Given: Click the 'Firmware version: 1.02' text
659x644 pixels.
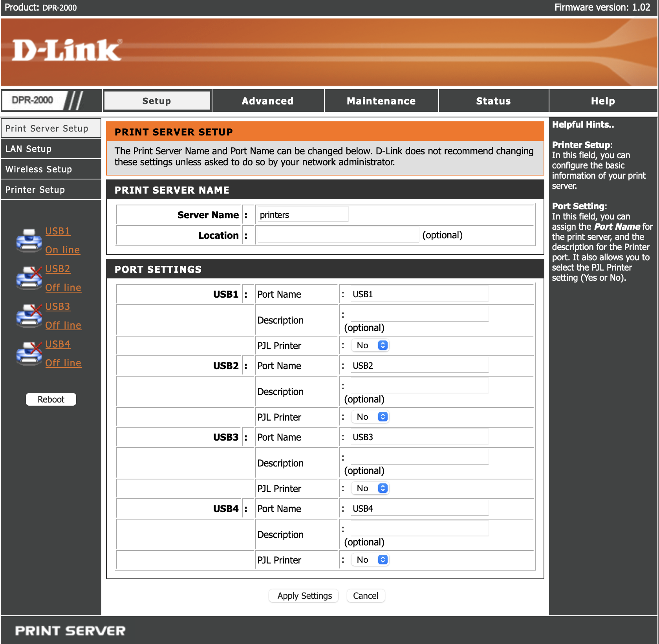Looking at the screenshot, I should [x=602, y=7].
